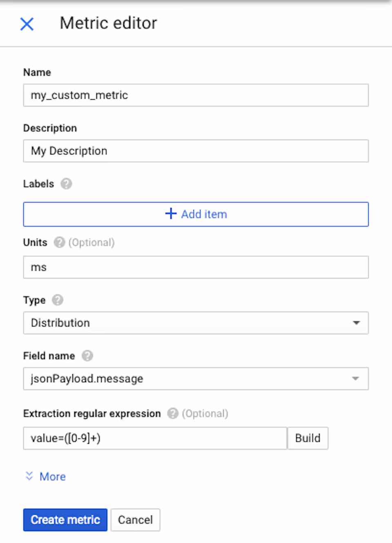Open the Labels help question mark icon
The height and width of the screenshot is (543, 392).
click(66, 184)
